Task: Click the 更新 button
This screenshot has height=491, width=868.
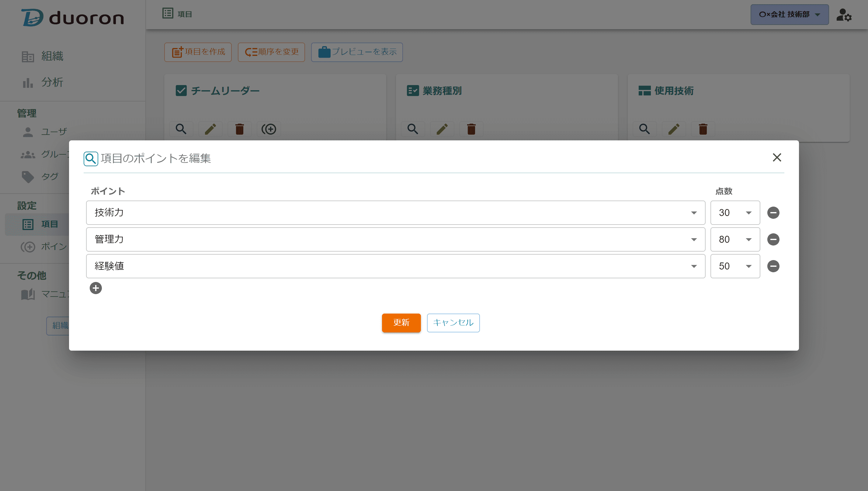Action: pyautogui.click(x=401, y=323)
